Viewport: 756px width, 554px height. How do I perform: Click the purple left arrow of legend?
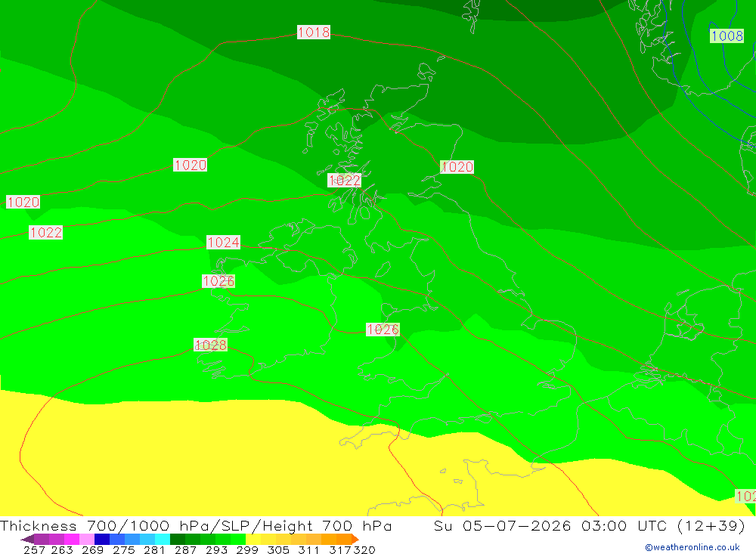(27, 539)
